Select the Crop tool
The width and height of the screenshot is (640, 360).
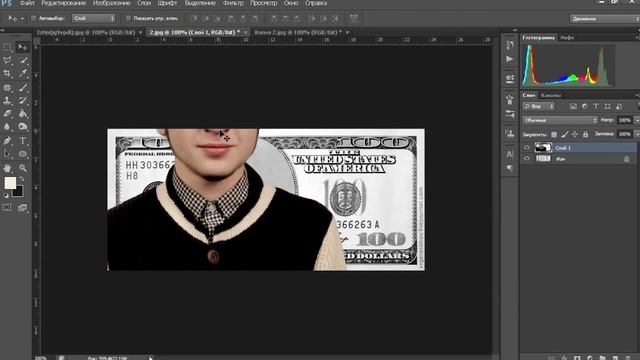(7, 73)
